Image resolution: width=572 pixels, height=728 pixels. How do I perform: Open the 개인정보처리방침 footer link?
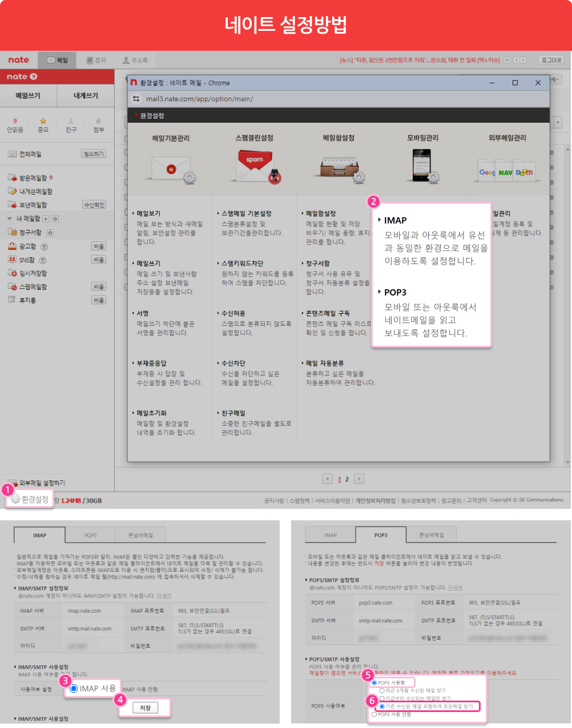pyautogui.click(x=376, y=500)
